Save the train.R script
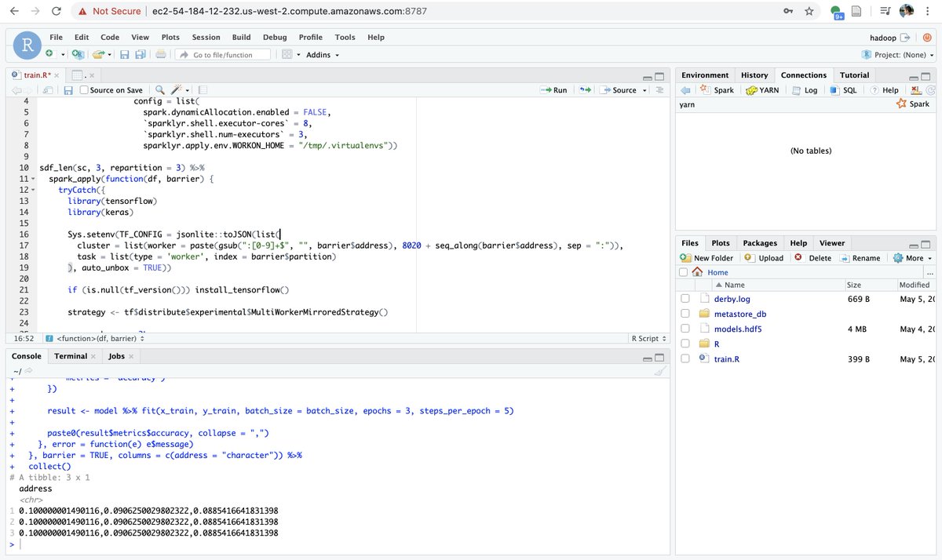Screen dimensions: 942x560 click(69, 89)
